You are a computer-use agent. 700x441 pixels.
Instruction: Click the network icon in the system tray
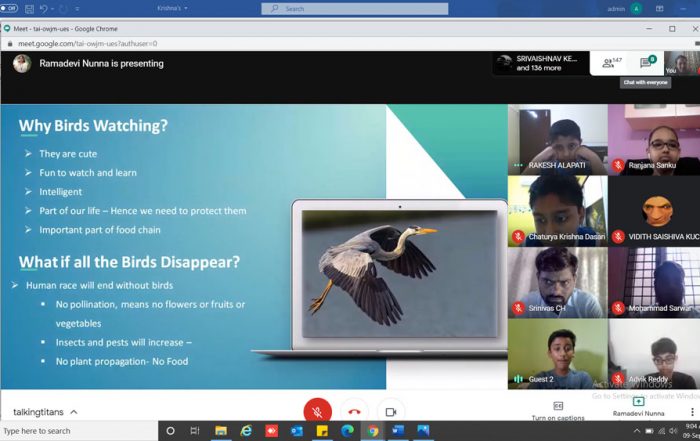click(662, 431)
